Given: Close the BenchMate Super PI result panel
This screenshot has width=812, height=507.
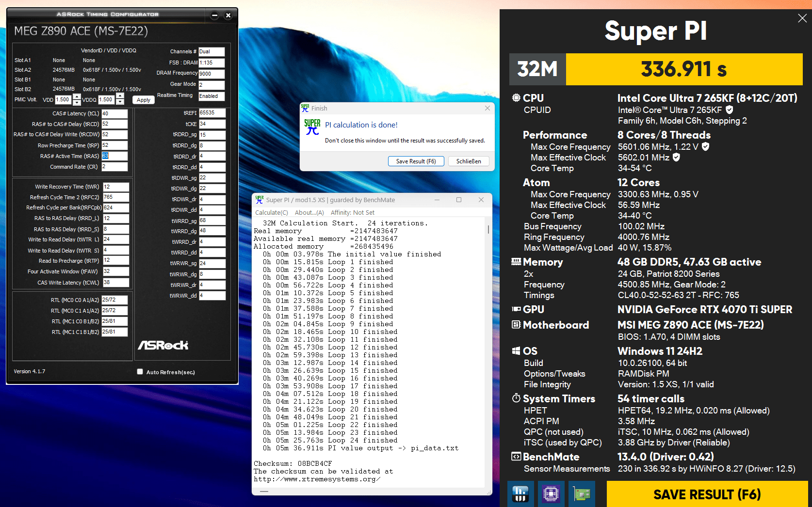Looking at the screenshot, I should click(x=802, y=18).
